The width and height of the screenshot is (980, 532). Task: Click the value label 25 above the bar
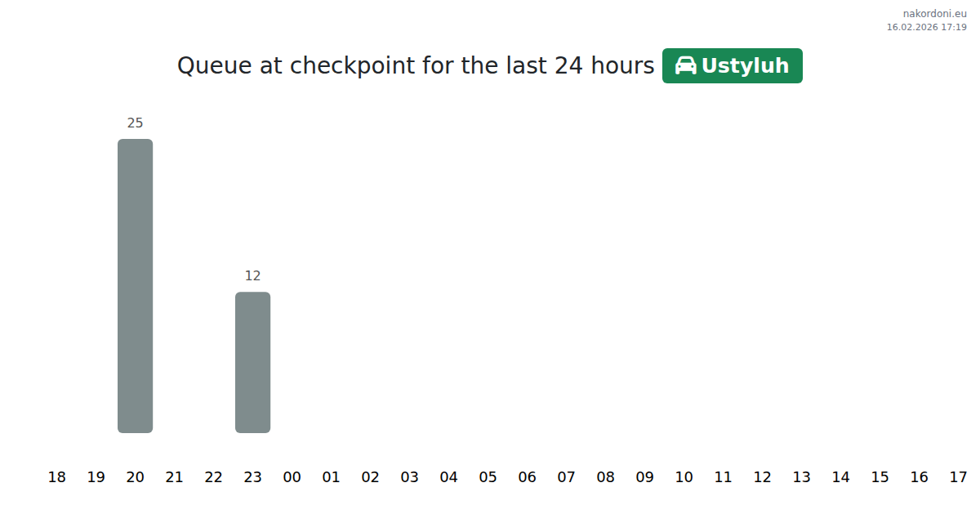135,123
